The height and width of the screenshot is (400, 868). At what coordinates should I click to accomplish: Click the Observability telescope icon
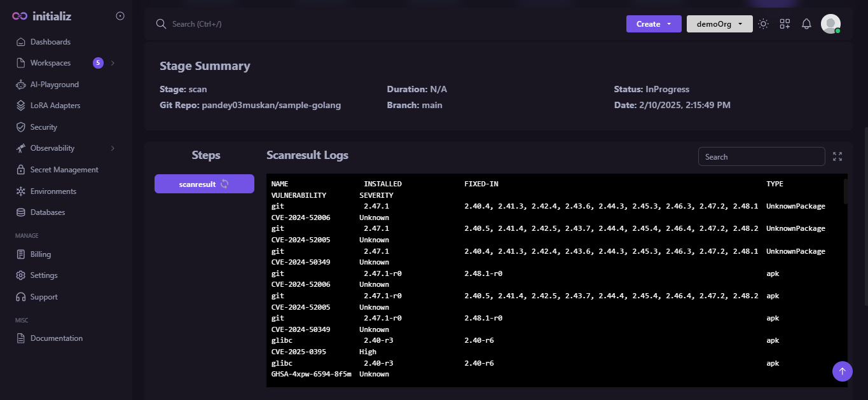click(x=20, y=148)
